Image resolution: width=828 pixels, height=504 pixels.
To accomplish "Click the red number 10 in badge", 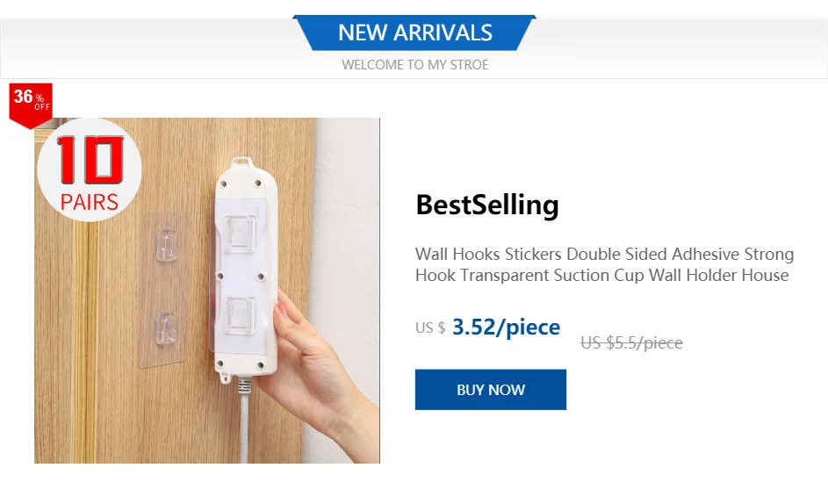I will coord(88,162).
